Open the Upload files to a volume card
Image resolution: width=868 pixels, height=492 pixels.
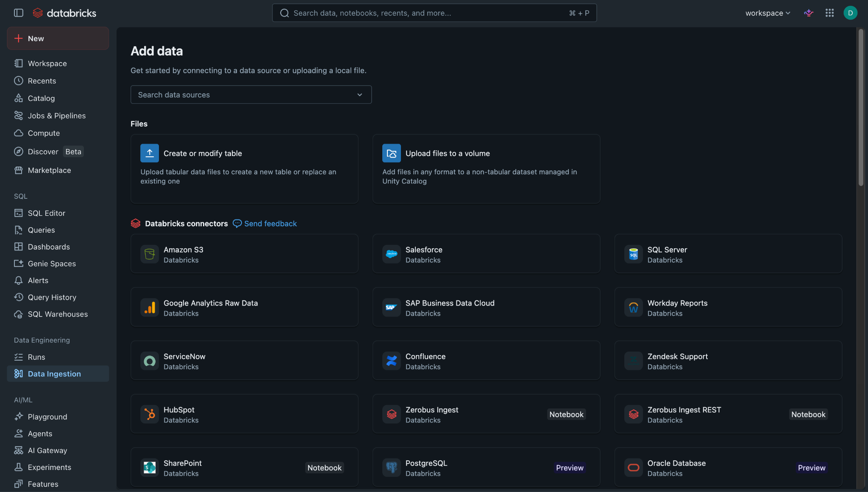click(x=487, y=169)
